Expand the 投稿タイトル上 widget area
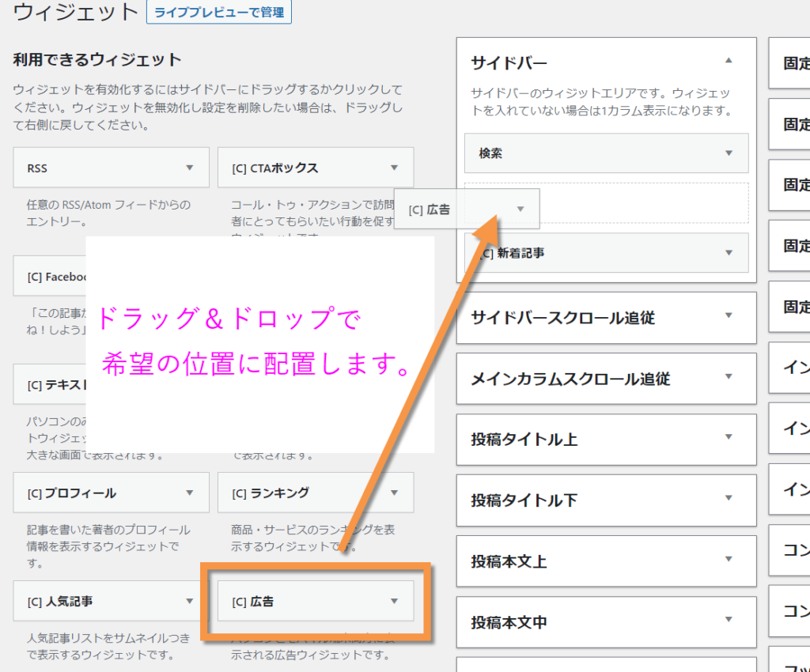Viewport: 810px width, 672px height. coord(729,437)
